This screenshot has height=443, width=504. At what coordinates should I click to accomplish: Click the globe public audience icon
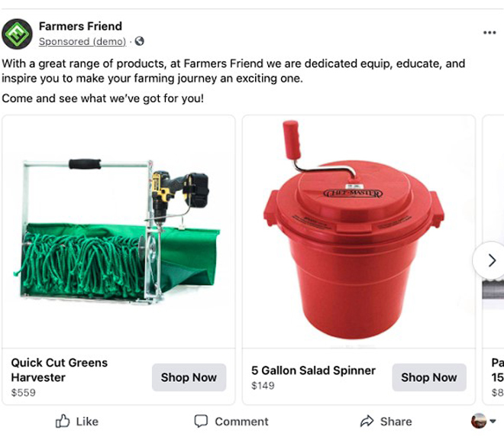point(139,42)
